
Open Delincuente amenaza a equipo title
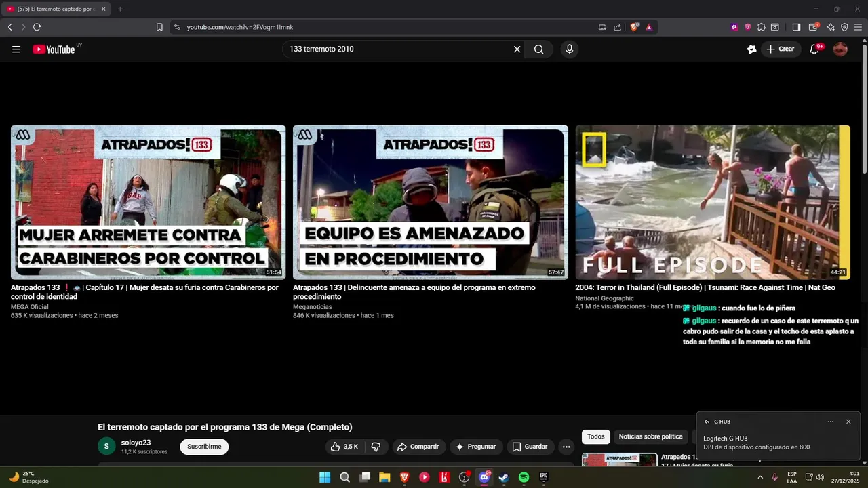pos(414,292)
